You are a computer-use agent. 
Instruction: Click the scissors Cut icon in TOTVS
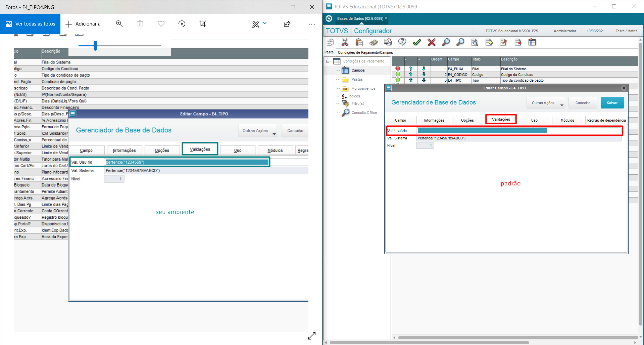(x=345, y=42)
